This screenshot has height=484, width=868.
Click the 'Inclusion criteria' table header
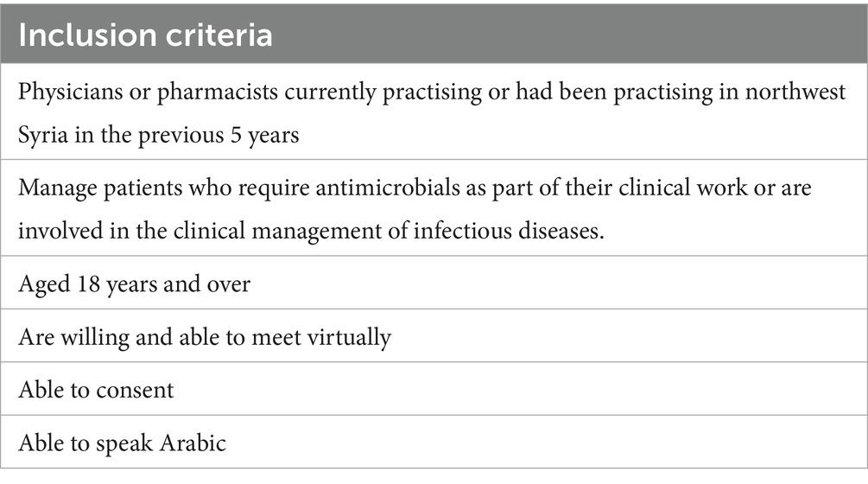pos(434,34)
